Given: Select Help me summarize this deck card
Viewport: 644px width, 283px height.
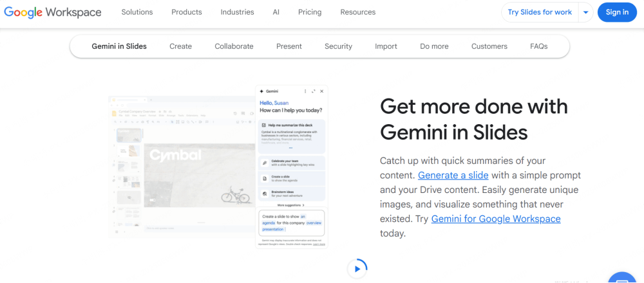Looking at the screenshot, I should 292,136.
